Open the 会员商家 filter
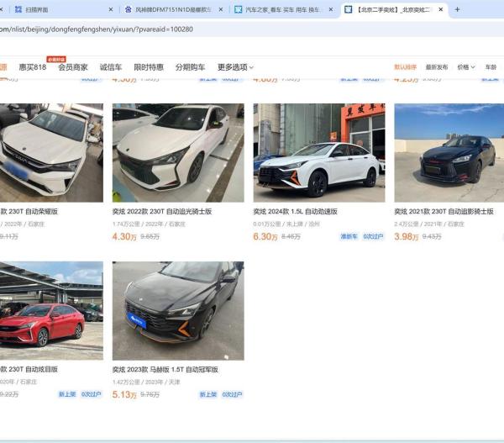The width and height of the screenshot is (504, 443). tap(73, 67)
